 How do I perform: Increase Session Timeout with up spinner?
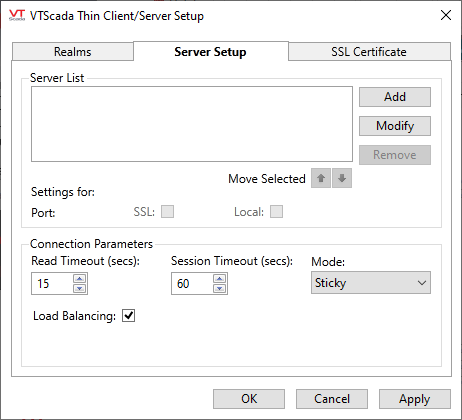[220, 278]
